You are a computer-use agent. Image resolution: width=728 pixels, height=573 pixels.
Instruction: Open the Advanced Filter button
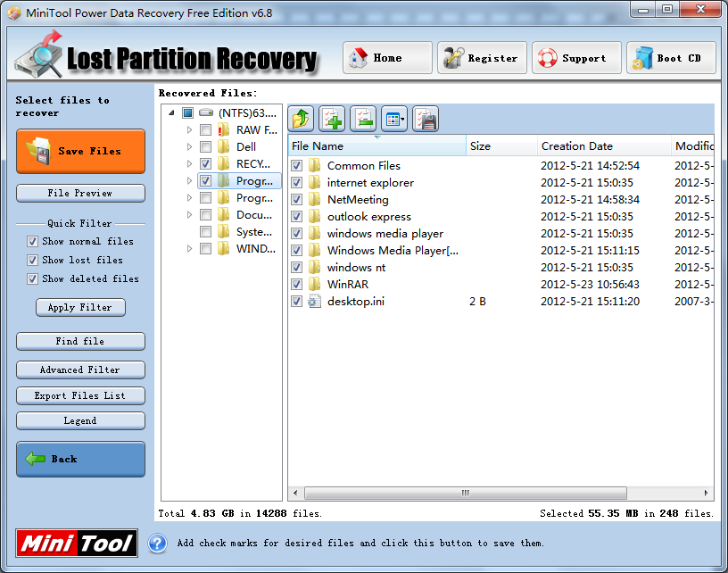click(81, 370)
